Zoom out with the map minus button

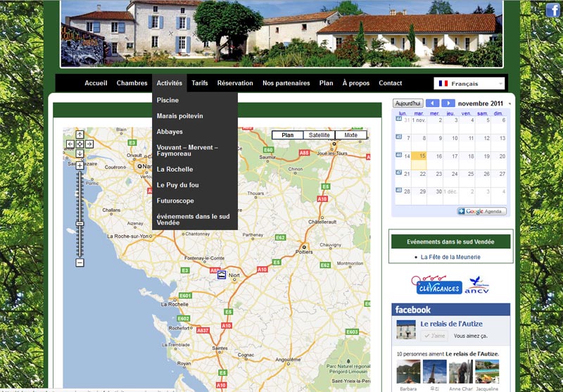[80, 263]
